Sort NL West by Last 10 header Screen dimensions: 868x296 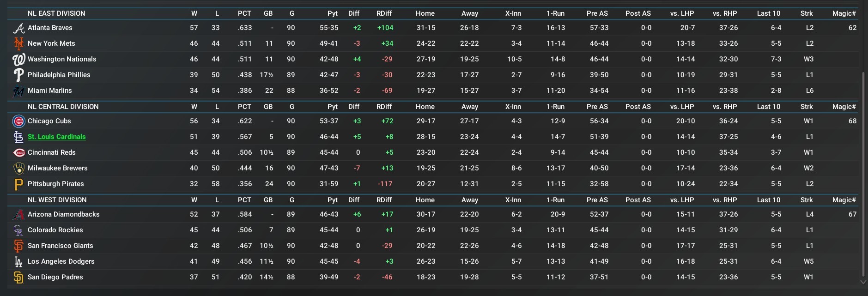[x=768, y=200]
